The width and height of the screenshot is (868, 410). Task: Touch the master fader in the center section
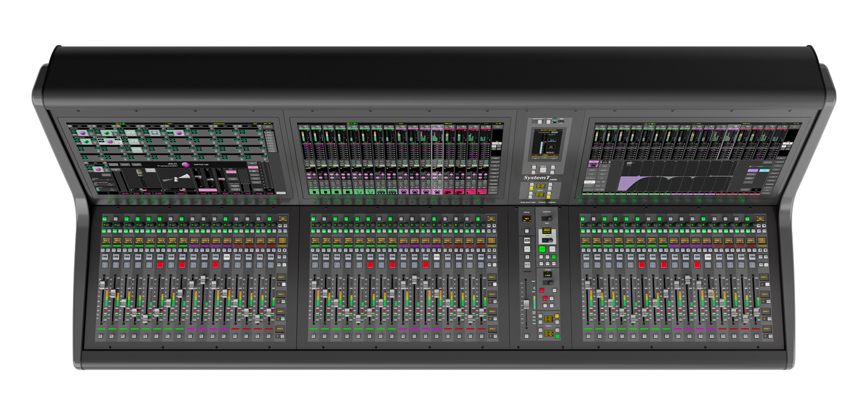click(x=527, y=304)
